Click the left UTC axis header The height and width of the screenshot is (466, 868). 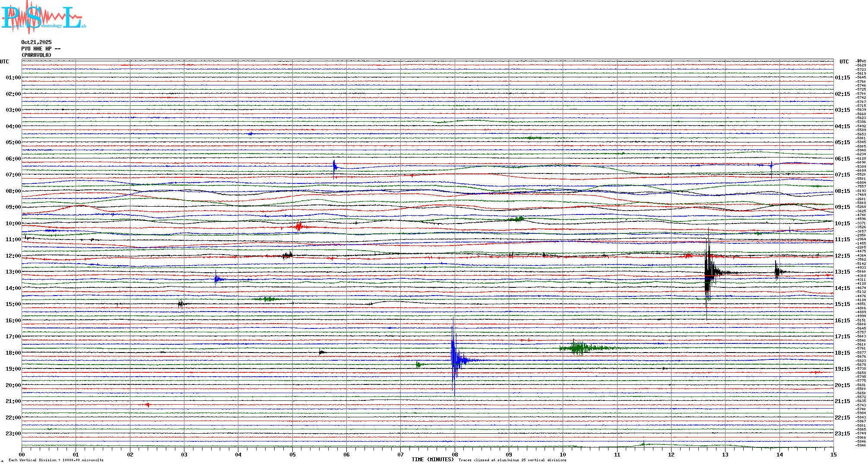pos(4,62)
